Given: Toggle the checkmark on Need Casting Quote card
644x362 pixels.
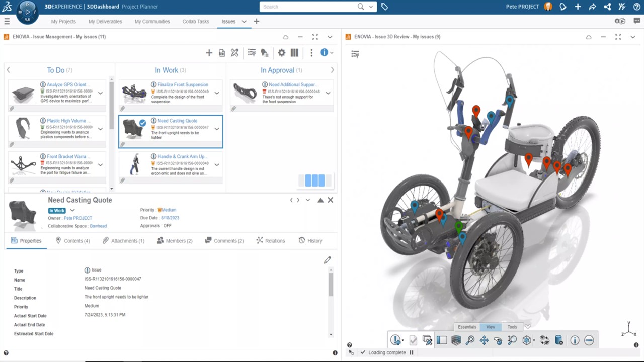Looking at the screenshot, I should tap(143, 123).
